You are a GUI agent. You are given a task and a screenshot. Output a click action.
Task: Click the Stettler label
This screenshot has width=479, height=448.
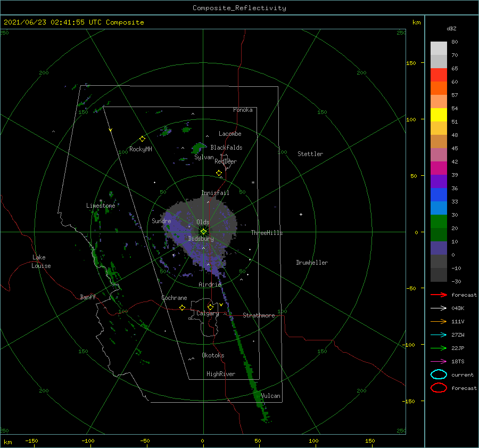click(x=310, y=154)
